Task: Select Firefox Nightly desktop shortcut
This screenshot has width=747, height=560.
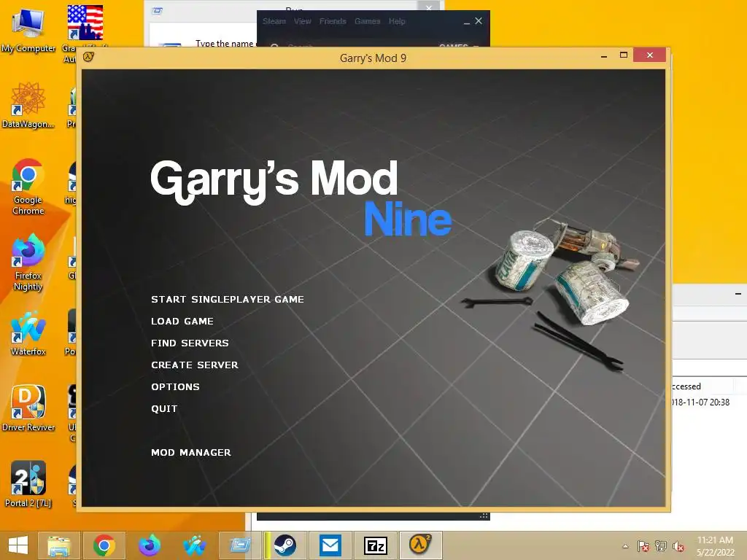Action: [28, 262]
